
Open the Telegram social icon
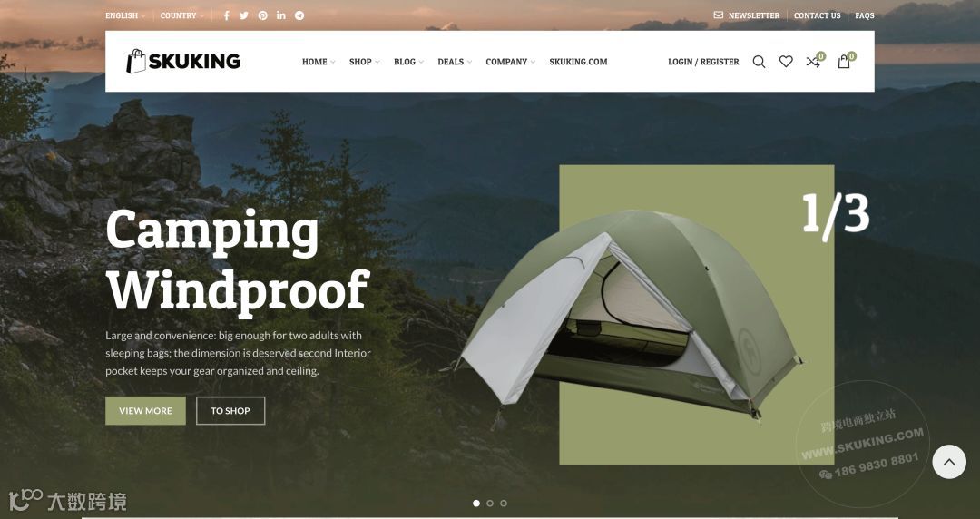tap(299, 15)
